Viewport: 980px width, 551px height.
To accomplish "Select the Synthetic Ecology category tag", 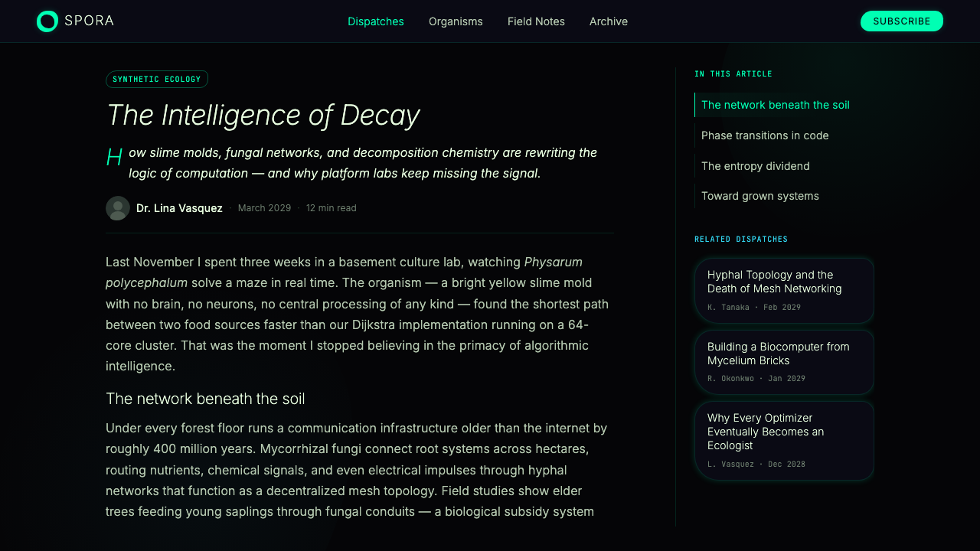I will pyautogui.click(x=157, y=80).
